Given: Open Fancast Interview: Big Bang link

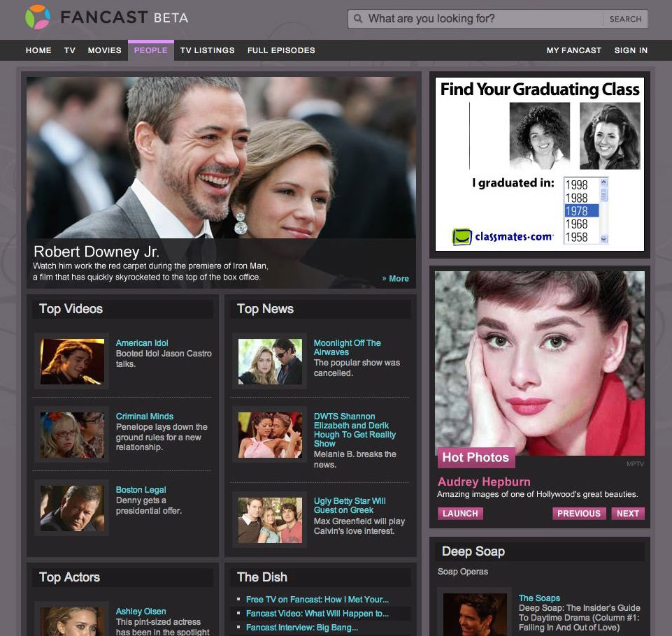Looking at the screenshot, I should point(302,628).
